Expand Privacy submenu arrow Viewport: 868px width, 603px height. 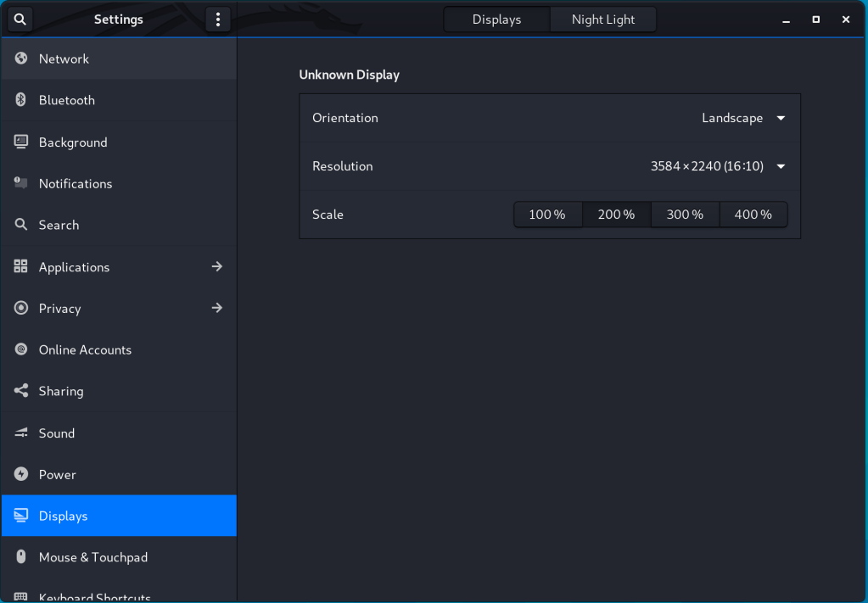[x=217, y=308]
